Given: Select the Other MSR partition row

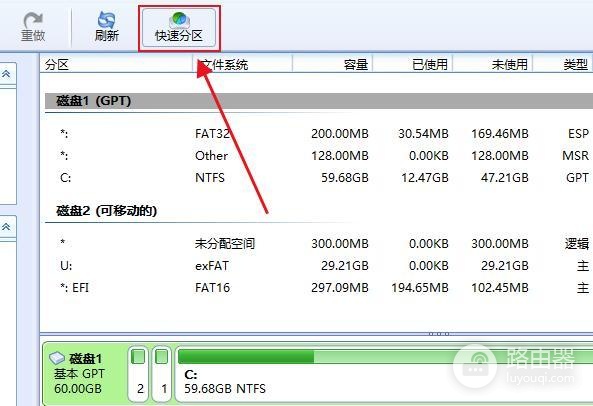Looking at the screenshot, I should pos(319,155).
